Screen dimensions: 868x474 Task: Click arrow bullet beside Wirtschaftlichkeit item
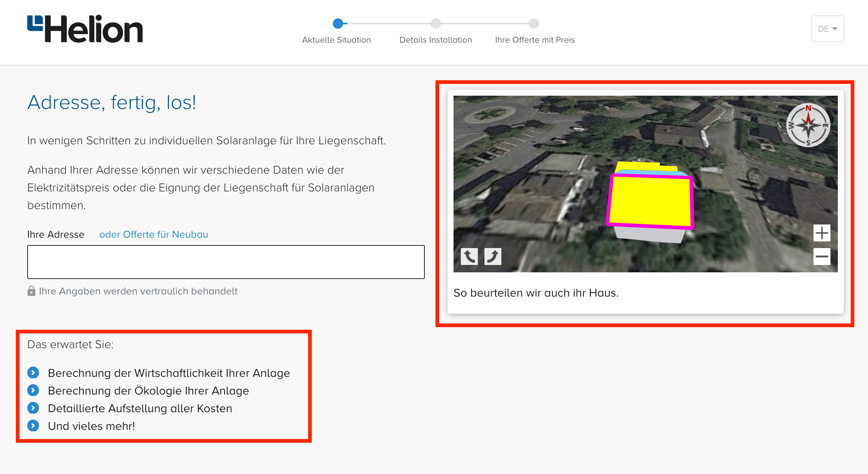33,373
